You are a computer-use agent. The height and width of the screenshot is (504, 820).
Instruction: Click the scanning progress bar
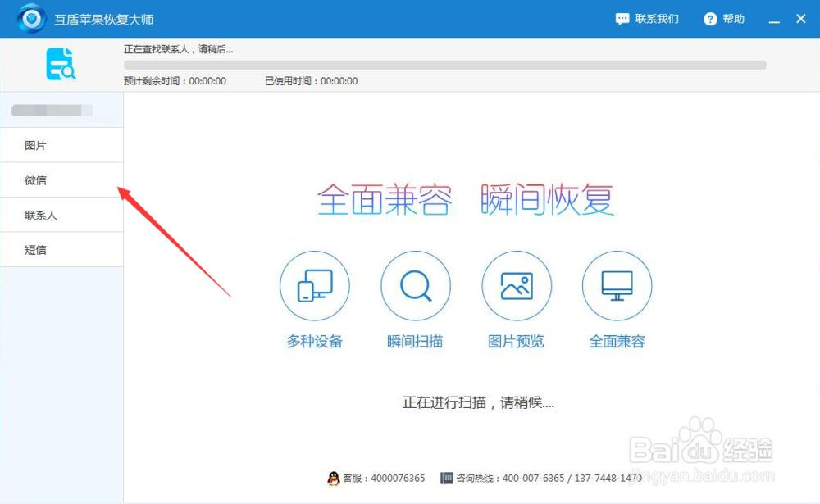pyautogui.click(x=443, y=64)
